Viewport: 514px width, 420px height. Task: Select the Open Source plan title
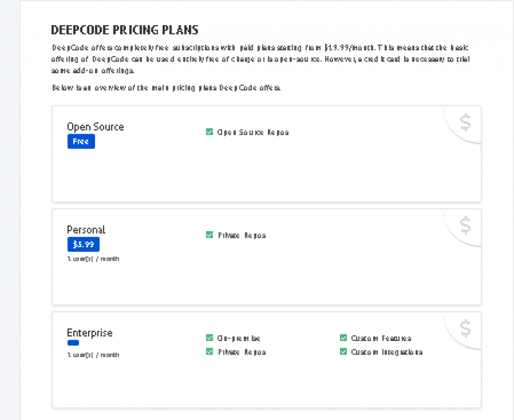pyautogui.click(x=95, y=127)
